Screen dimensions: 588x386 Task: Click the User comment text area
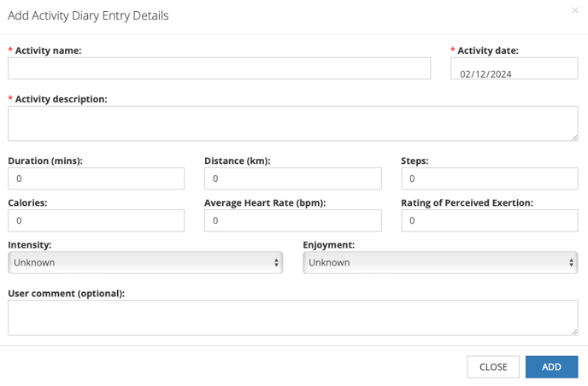point(292,318)
